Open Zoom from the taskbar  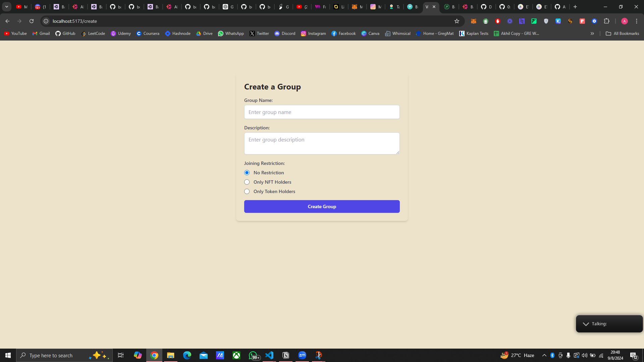click(302, 355)
